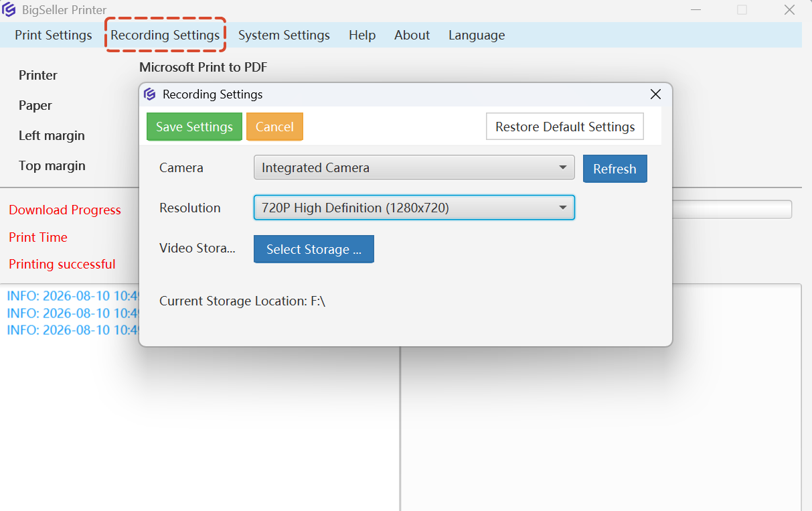Close the BigSeller Printer main window
This screenshot has width=812, height=511.
[x=789, y=9]
